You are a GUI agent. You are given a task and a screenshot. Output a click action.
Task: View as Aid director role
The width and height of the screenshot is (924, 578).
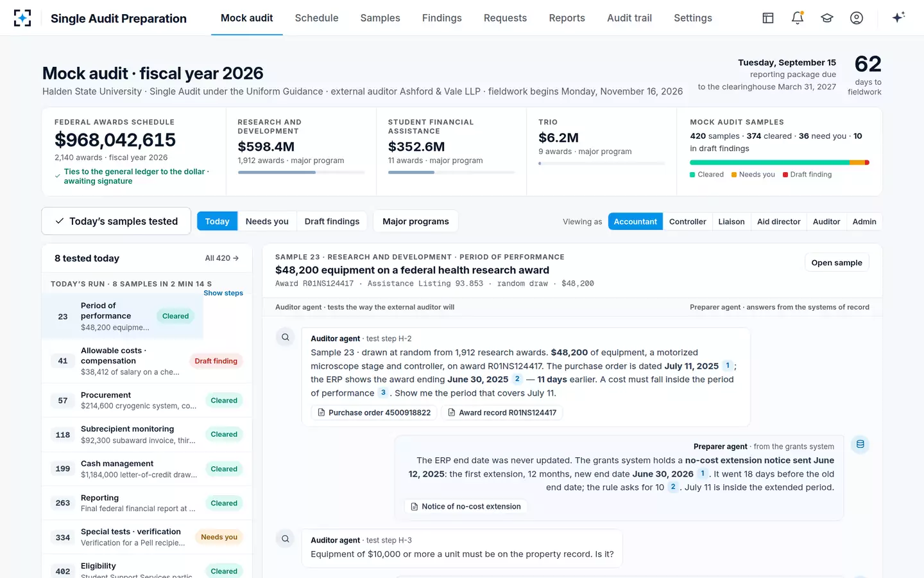(x=778, y=222)
